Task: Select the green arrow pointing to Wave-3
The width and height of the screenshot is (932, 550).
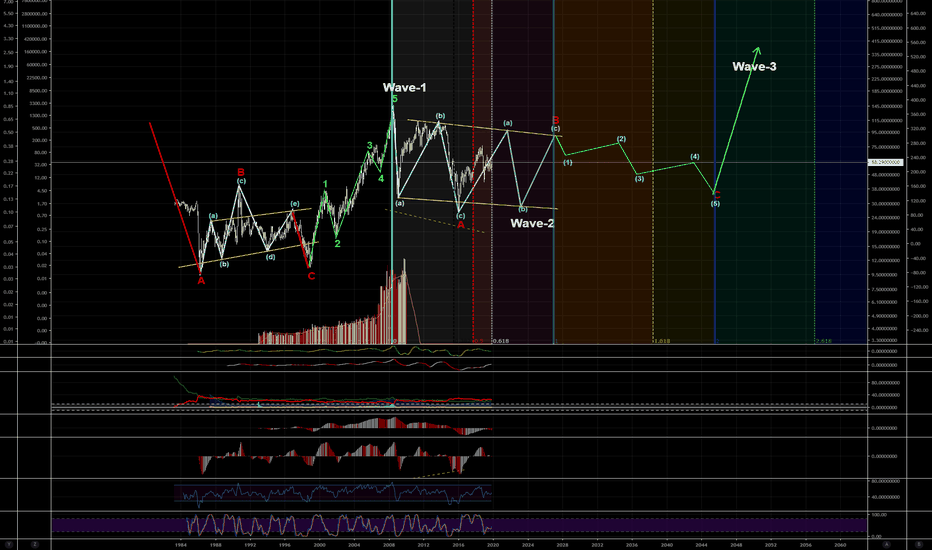Action: [x=737, y=119]
